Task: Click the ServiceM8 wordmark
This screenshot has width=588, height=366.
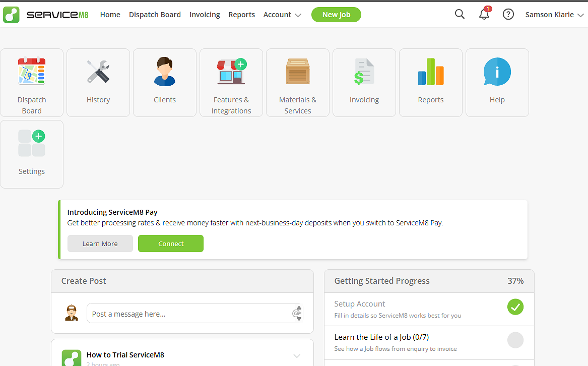Action: point(57,15)
